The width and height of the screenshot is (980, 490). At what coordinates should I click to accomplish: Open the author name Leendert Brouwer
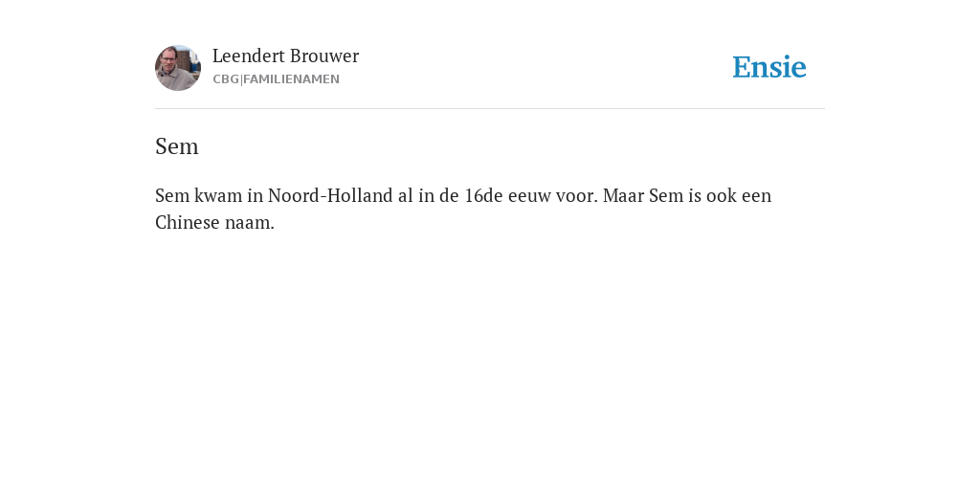click(285, 56)
